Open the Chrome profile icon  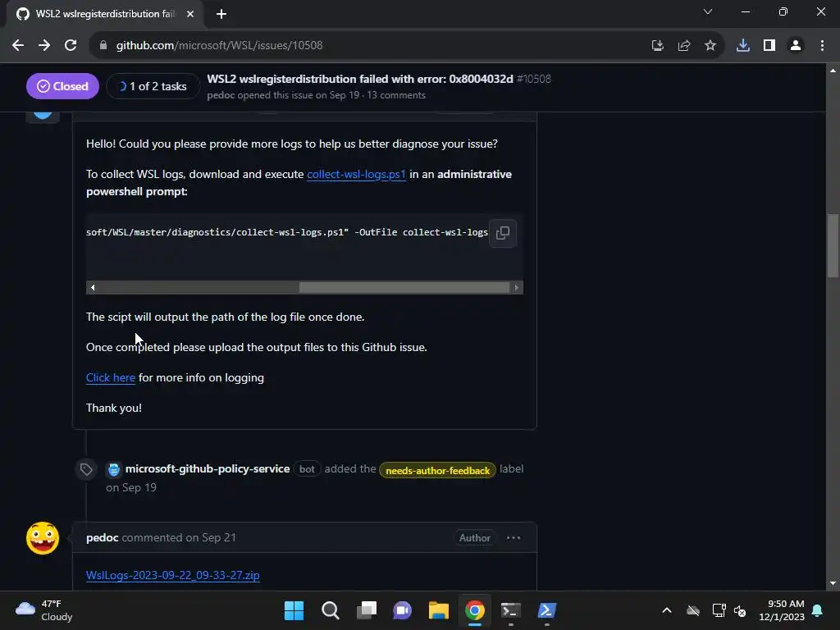(x=796, y=46)
